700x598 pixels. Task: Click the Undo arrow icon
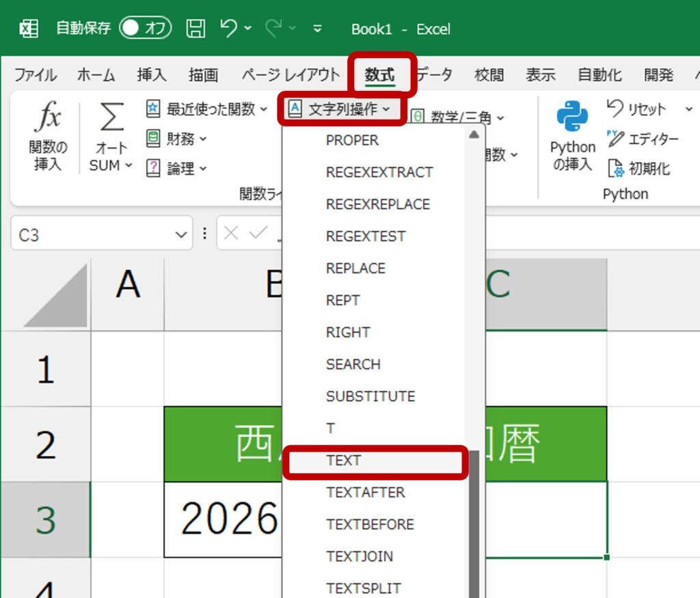[229, 29]
